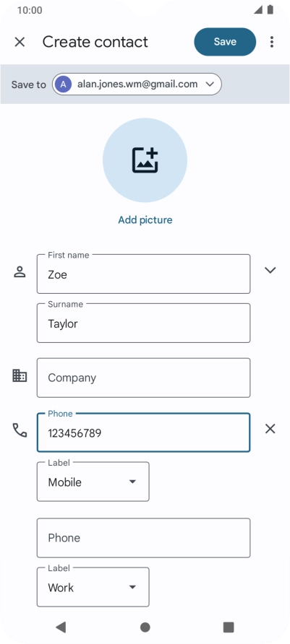The height and width of the screenshot is (644, 290).
Task: Open the Save to account selector
Action: tap(137, 84)
